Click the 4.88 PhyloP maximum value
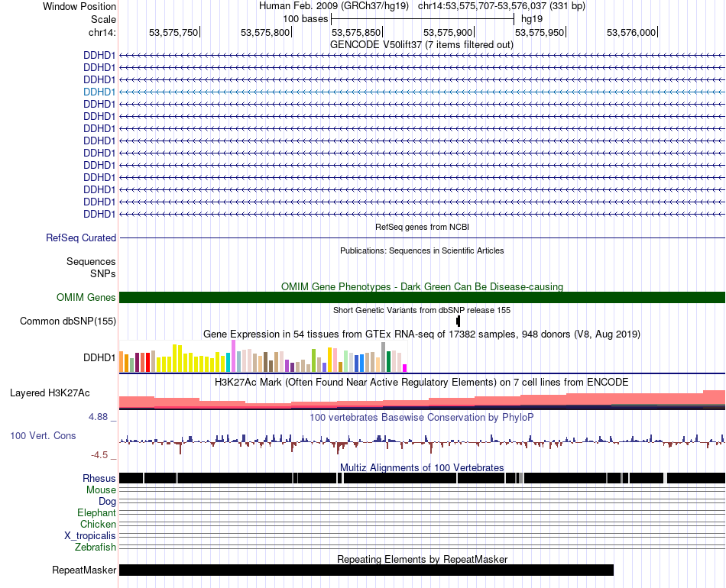Viewport: 726px width, 588px height. coord(98,417)
